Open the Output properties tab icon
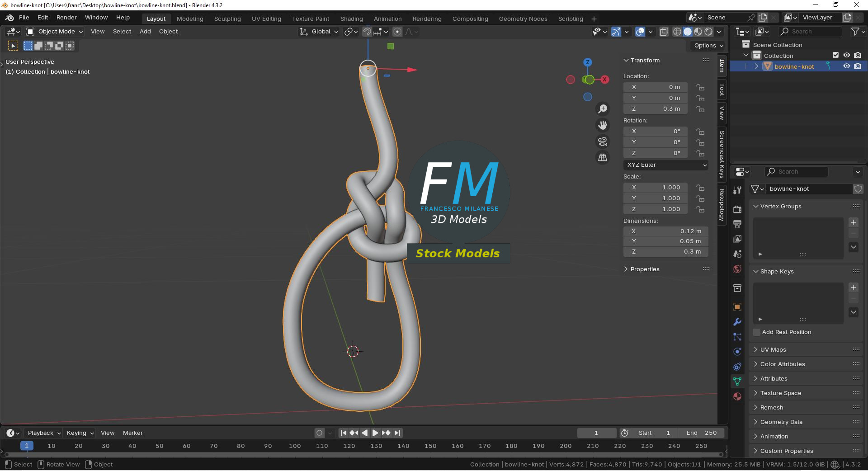 pos(737,224)
